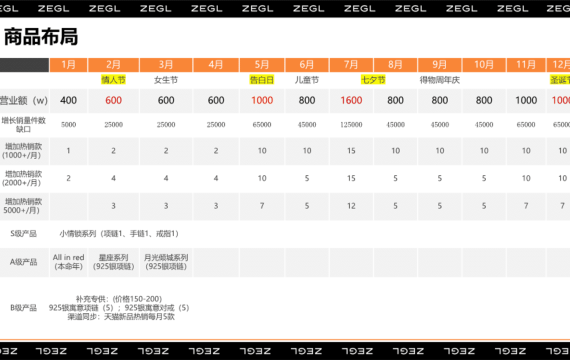The width and height of the screenshot is (570, 360).
Task: Click the 得物周年庆 label
Action: (439, 80)
